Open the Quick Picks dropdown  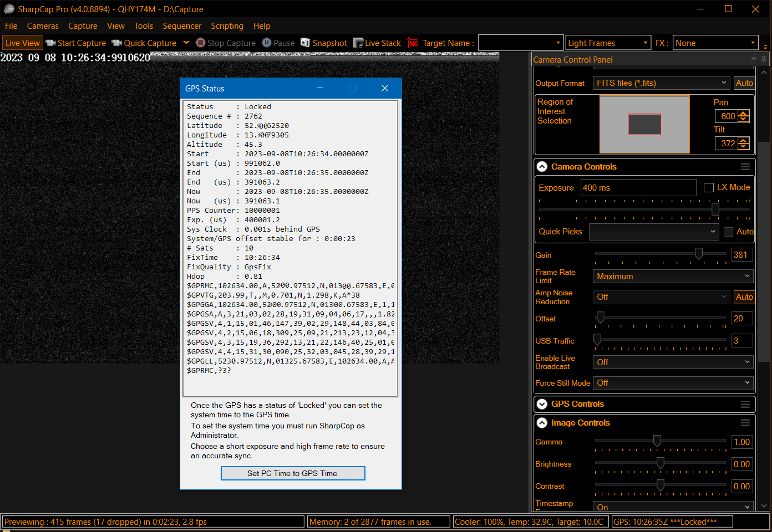654,232
